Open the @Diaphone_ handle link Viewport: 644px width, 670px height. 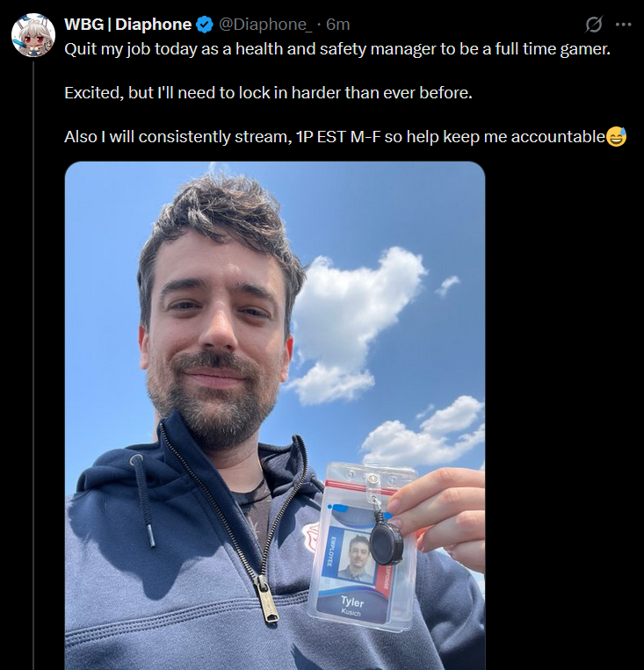[x=265, y=25]
